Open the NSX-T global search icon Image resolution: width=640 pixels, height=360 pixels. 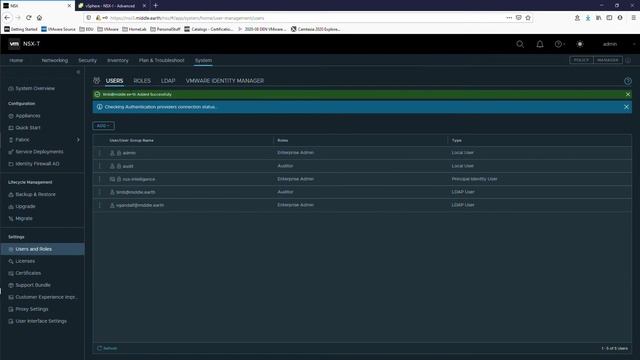520,44
